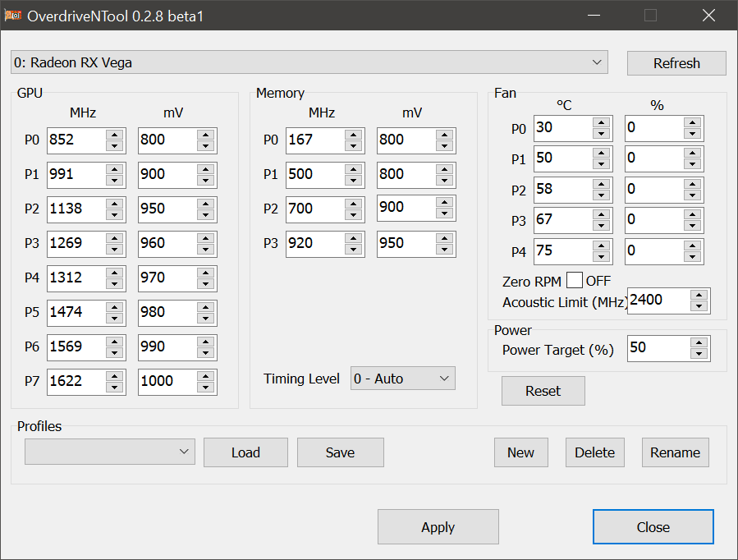Click the Close button at bottom
738x560 pixels.
[653, 527]
